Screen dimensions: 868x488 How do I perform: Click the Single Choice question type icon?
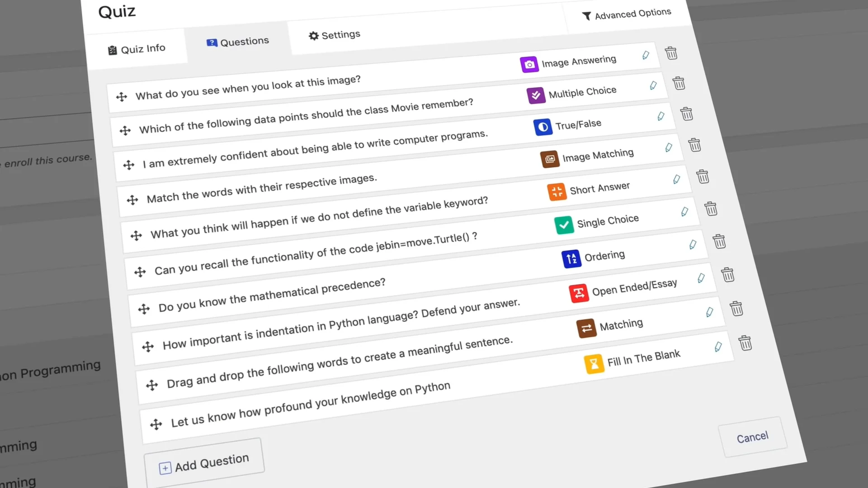tap(564, 225)
